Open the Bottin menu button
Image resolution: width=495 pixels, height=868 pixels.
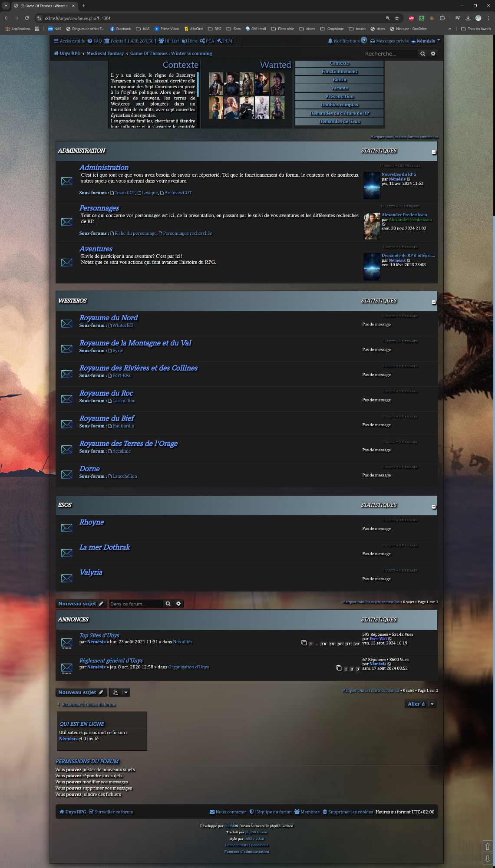(x=340, y=80)
